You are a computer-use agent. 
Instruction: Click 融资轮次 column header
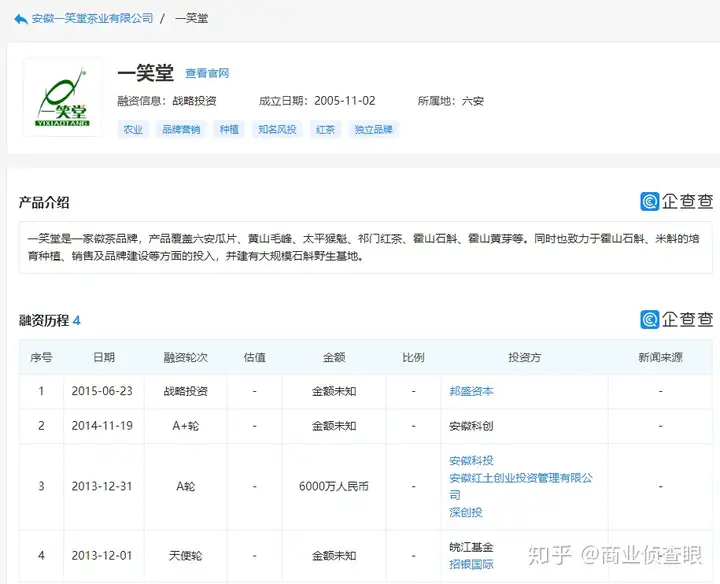click(x=186, y=357)
